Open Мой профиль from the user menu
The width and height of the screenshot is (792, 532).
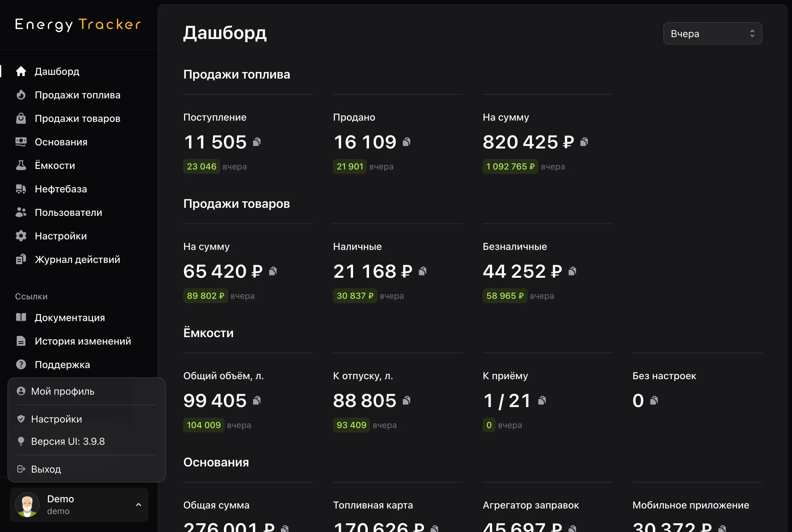tap(87, 391)
